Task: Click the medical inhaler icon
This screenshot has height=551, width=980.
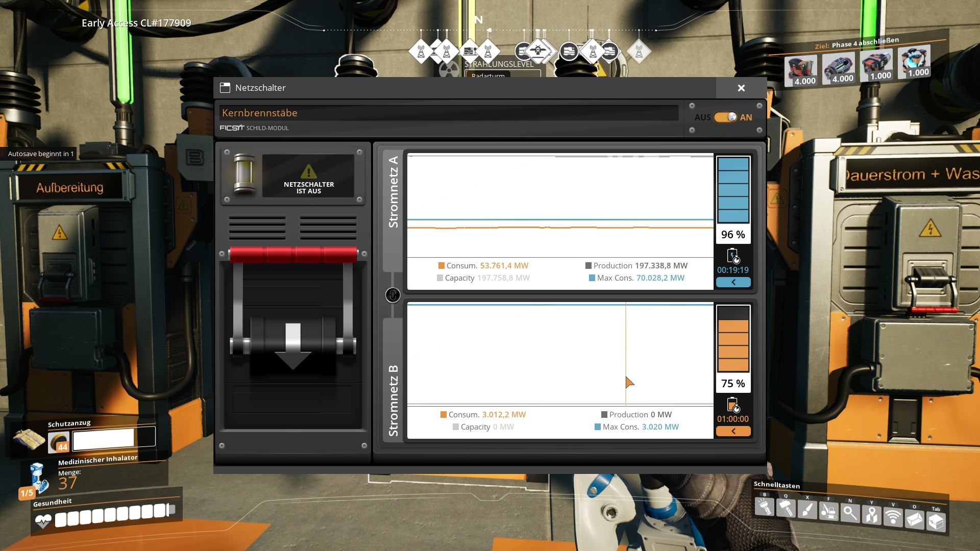Action: pyautogui.click(x=38, y=478)
